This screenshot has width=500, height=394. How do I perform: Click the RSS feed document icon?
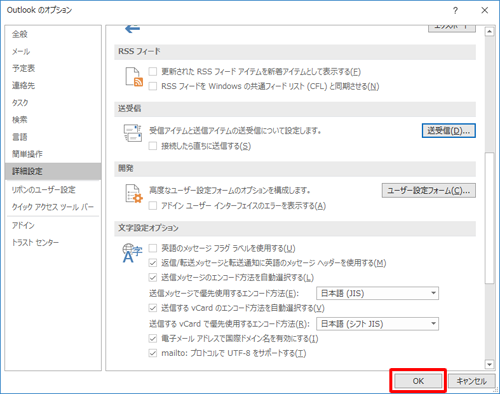tap(134, 77)
